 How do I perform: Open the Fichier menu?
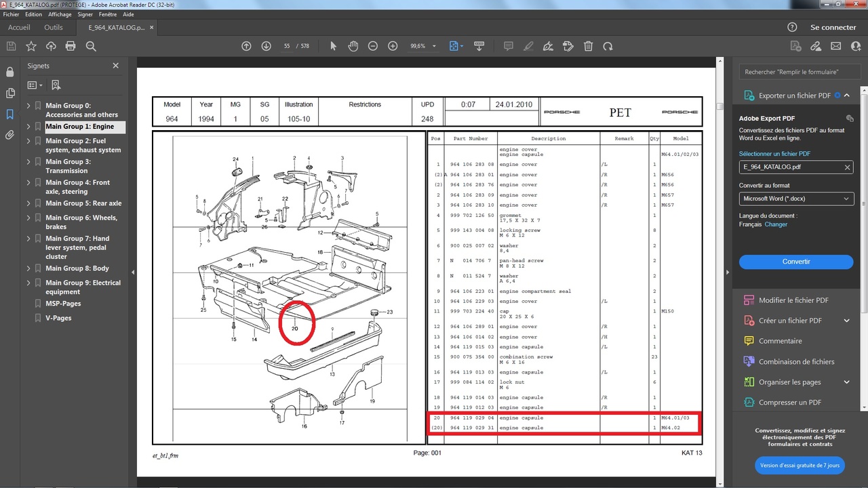[11, 14]
